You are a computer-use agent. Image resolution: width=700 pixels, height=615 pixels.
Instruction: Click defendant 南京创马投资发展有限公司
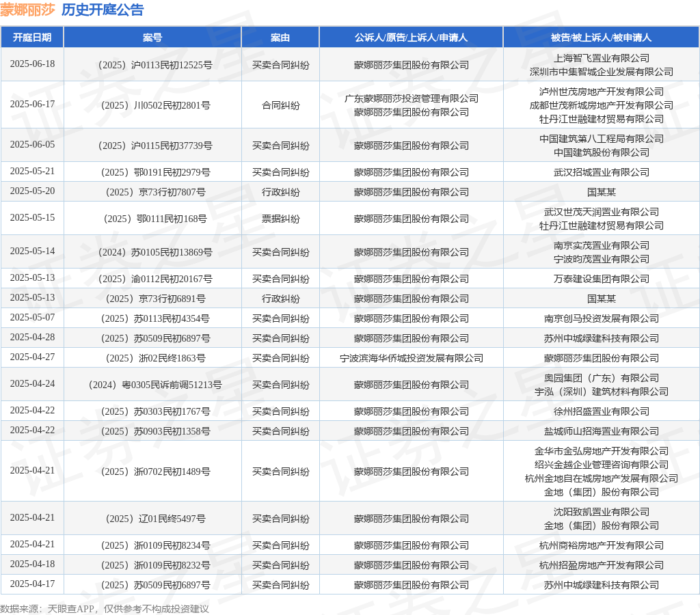[602, 318]
